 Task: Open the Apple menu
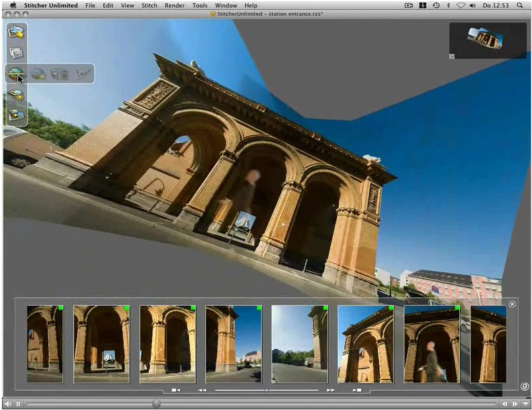click(13, 5)
